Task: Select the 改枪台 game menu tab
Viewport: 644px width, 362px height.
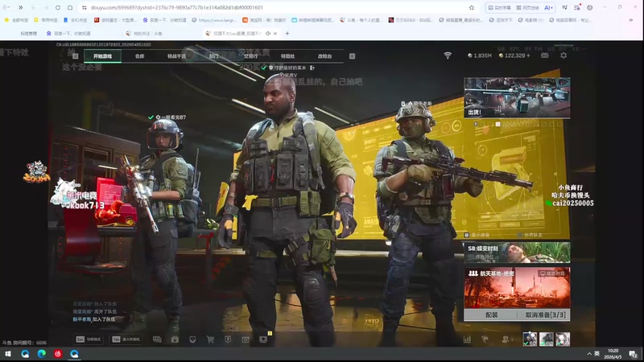Action: [x=324, y=56]
